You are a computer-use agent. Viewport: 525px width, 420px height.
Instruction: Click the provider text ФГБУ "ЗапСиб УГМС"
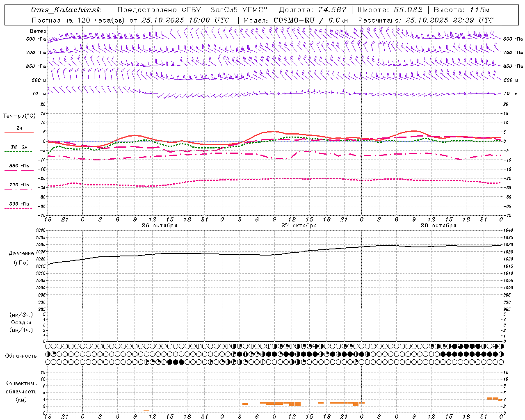(x=225, y=10)
